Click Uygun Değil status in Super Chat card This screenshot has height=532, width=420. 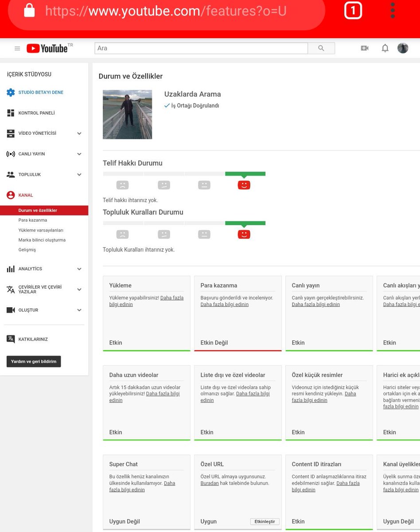coord(124,522)
